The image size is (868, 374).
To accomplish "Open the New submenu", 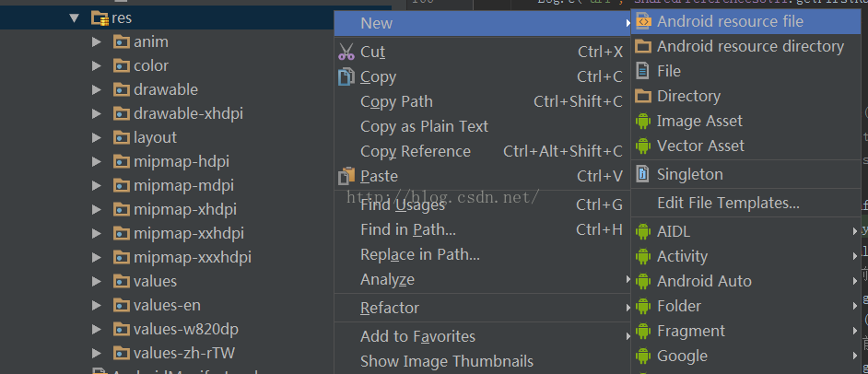I will [x=482, y=23].
